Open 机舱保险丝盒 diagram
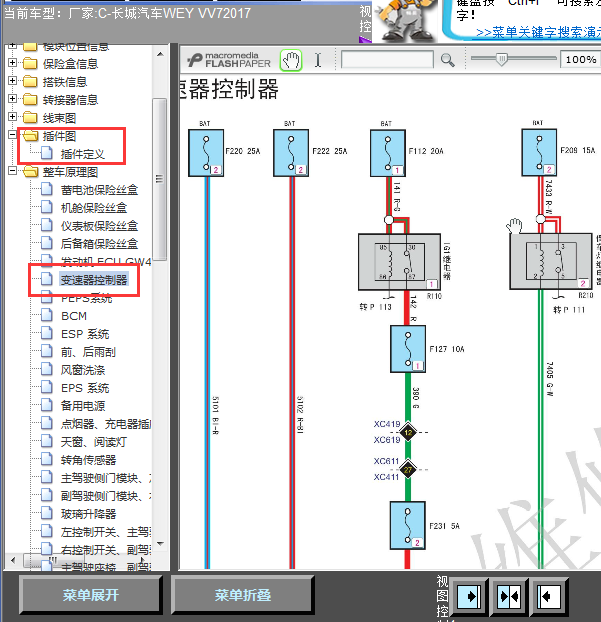The height and width of the screenshot is (622, 601). [94, 208]
